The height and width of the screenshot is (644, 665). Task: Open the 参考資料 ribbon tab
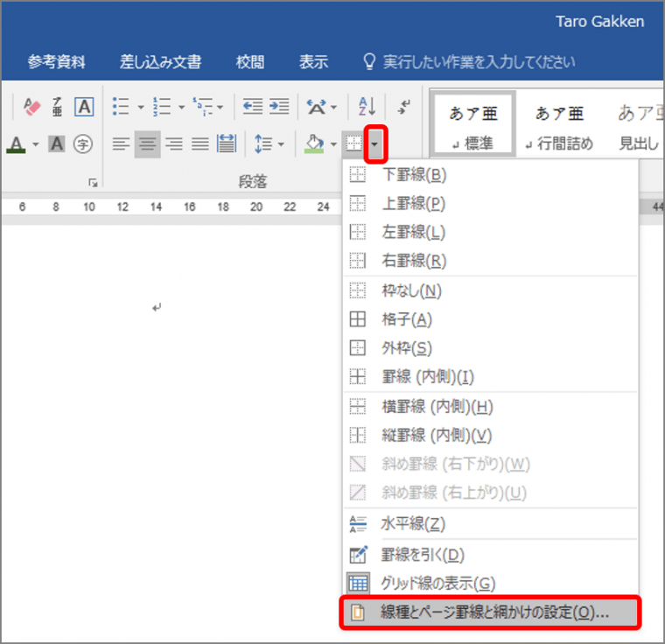56,62
